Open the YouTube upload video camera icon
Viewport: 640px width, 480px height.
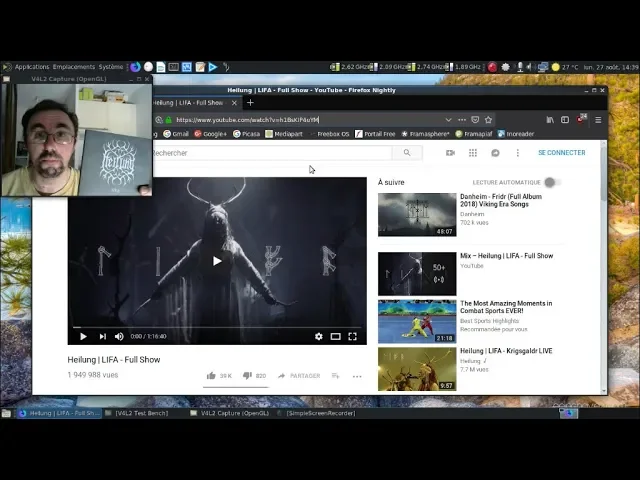point(450,153)
